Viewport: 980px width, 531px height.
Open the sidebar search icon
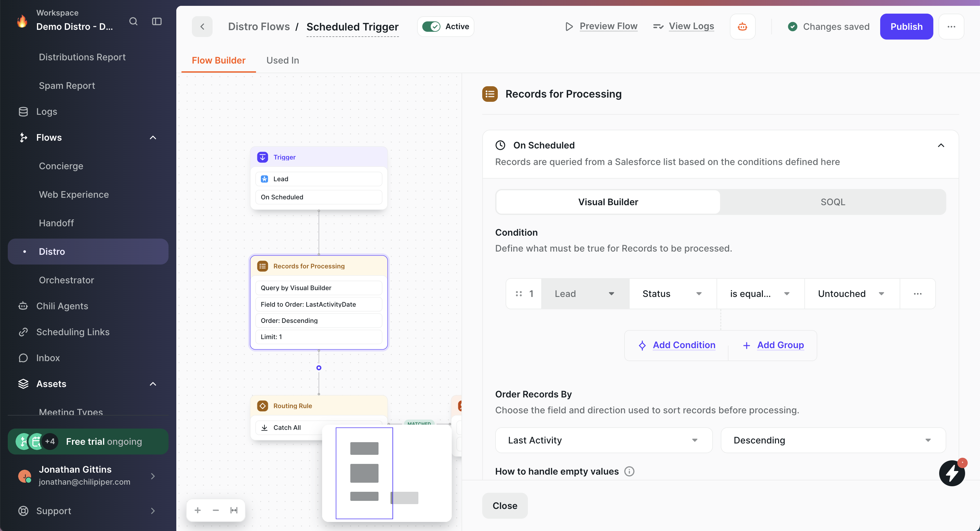(x=133, y=21)
